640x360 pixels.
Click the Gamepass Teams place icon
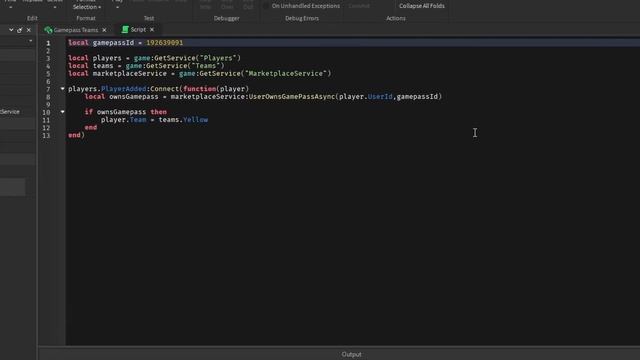tap(48, 30)
